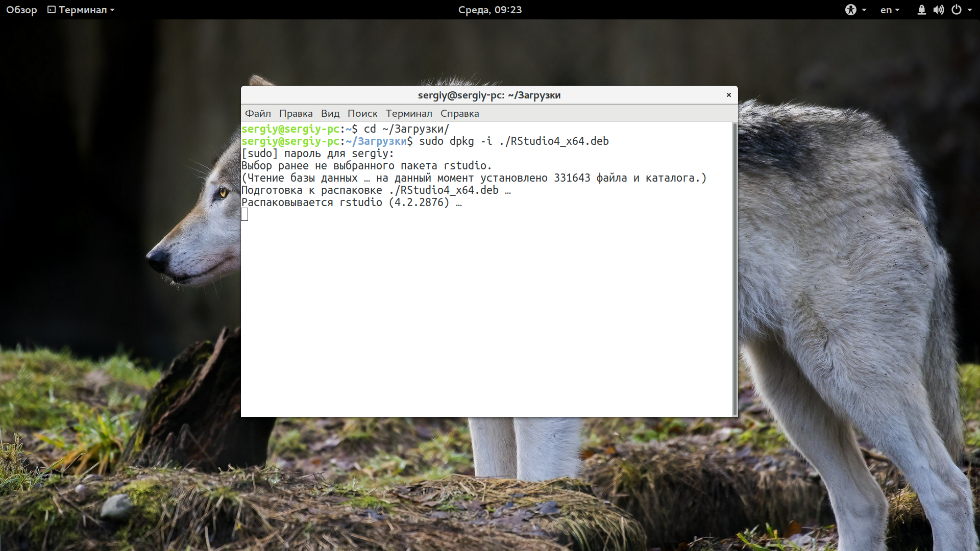The width and height of the screenshot is (980, 551).
Task: Open the Поиск menu
Action: pos(362,113)
